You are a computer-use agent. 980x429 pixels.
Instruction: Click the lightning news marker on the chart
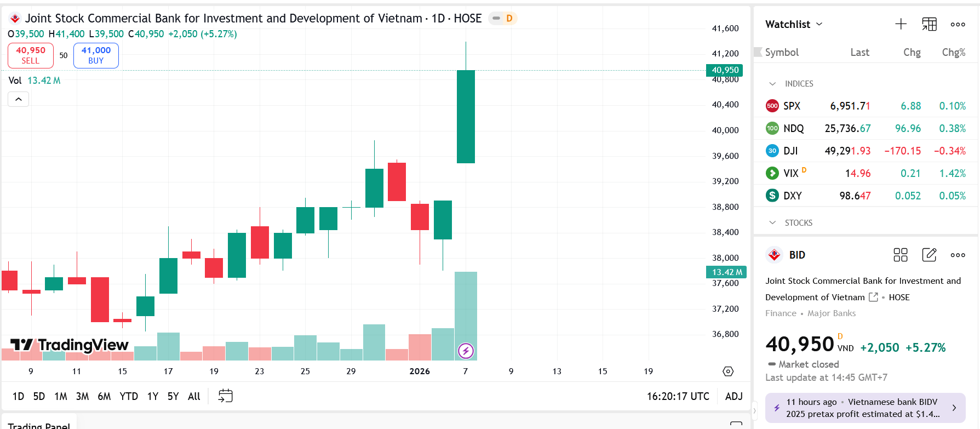[466, 351]
